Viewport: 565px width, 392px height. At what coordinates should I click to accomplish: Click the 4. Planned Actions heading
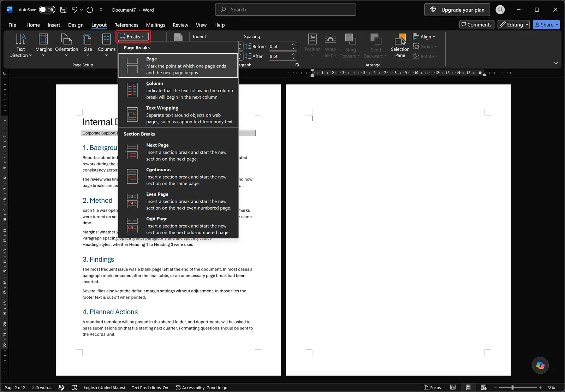(x=110, y=312)
